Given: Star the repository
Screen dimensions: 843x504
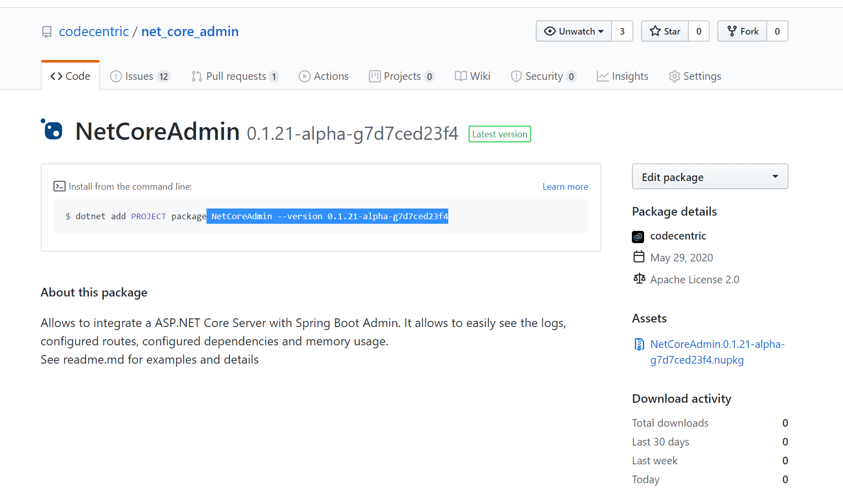Looking at the screenshot, I should pos(664,31).
